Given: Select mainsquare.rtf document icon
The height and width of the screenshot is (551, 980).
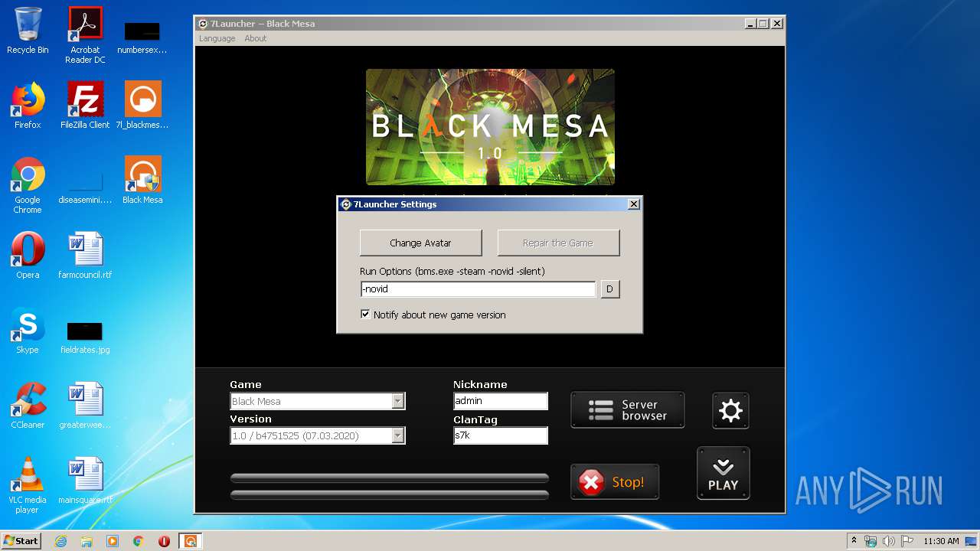Looking at the screenshot, I should tap(85, 481).
